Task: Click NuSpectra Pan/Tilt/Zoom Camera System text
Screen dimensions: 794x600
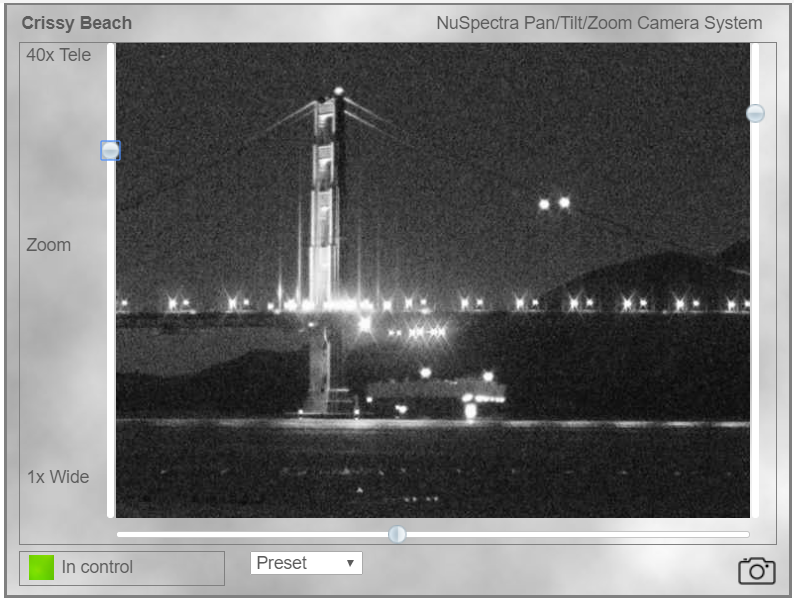Action: [599, 23]
